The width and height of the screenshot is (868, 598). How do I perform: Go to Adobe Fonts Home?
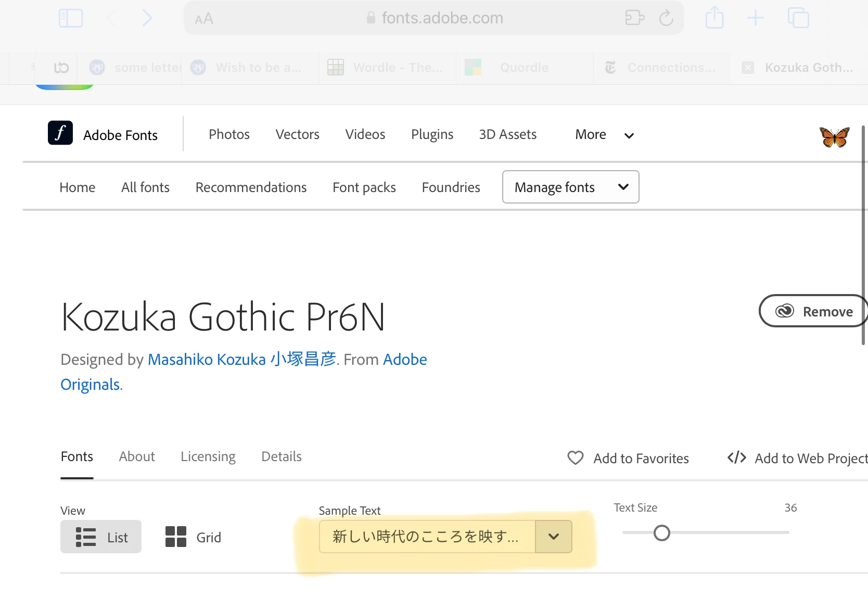(78, 187)
